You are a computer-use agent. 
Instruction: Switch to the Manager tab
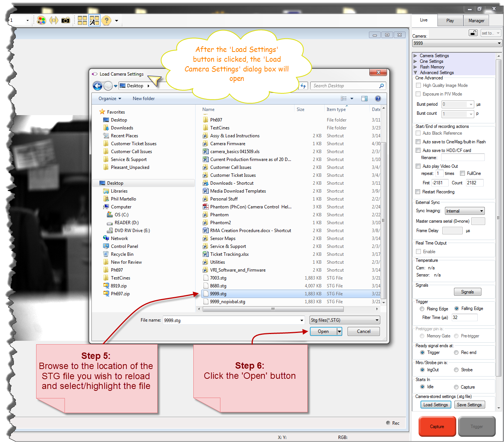point(476,20)
